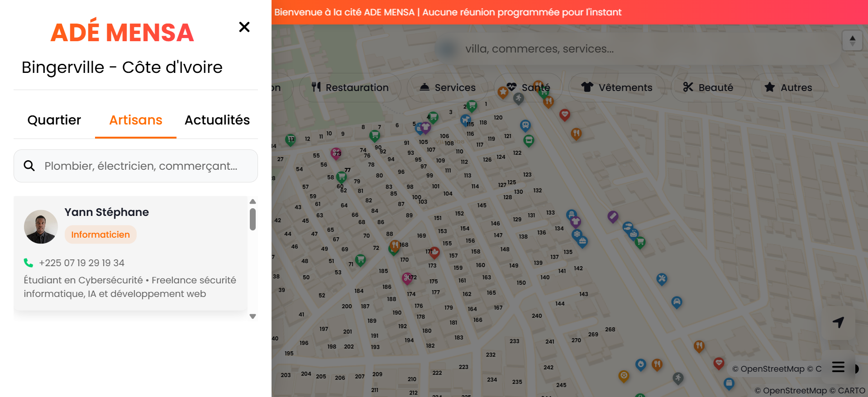Open the blue dog marker near lot 115
This screenshot has width=868, height=397.
[x=466, y=120]
